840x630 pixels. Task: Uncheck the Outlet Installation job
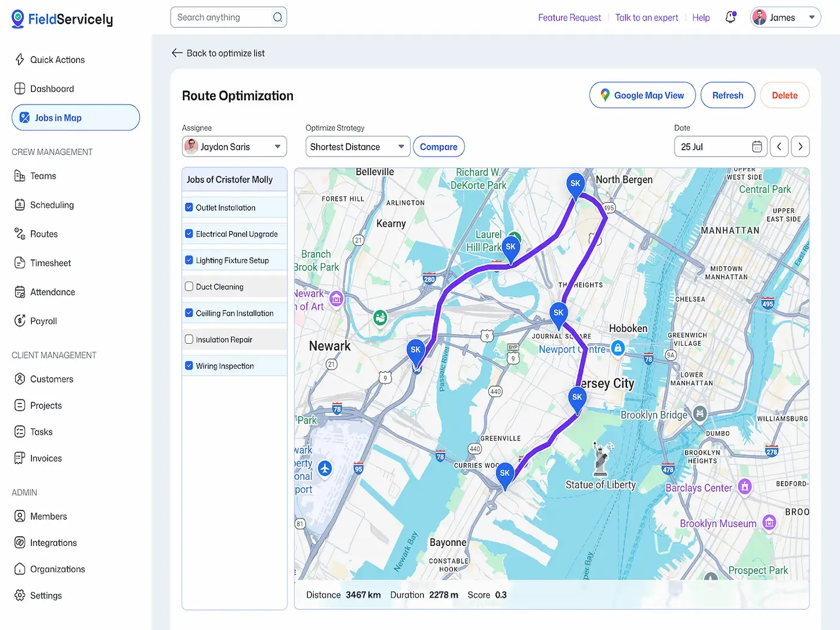click(x=189, y=207)
